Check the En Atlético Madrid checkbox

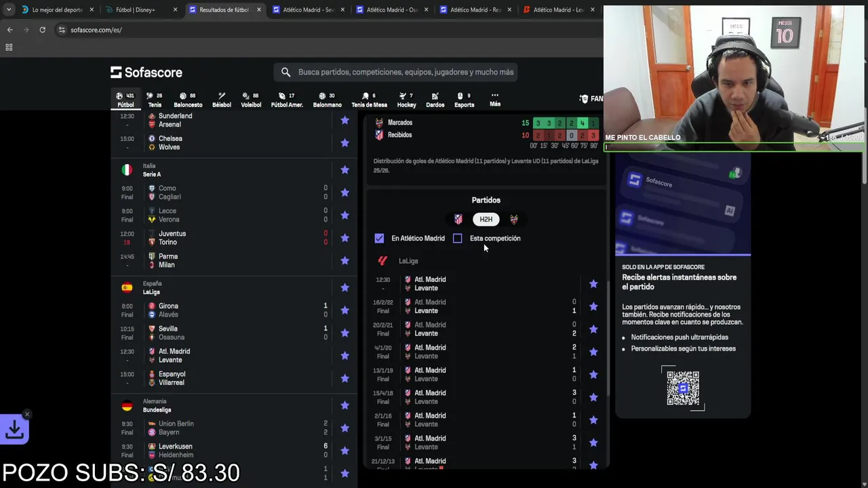[x=379, y=239]
